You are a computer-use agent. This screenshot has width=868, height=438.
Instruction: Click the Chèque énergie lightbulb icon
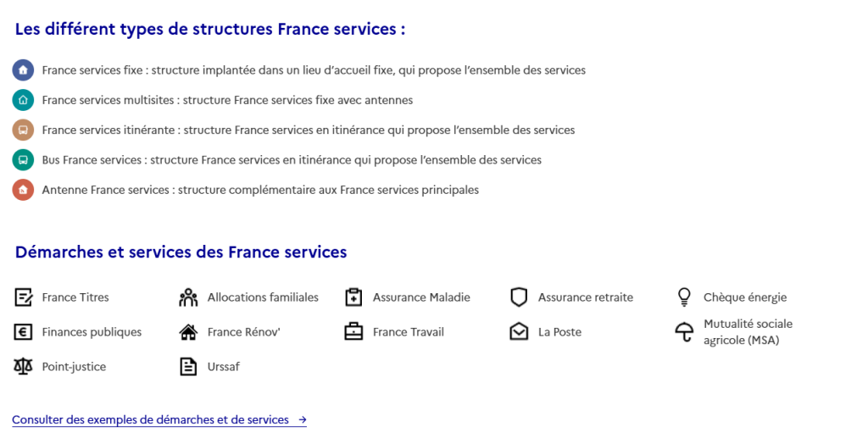pyautogui.click(x=684, y=297)
